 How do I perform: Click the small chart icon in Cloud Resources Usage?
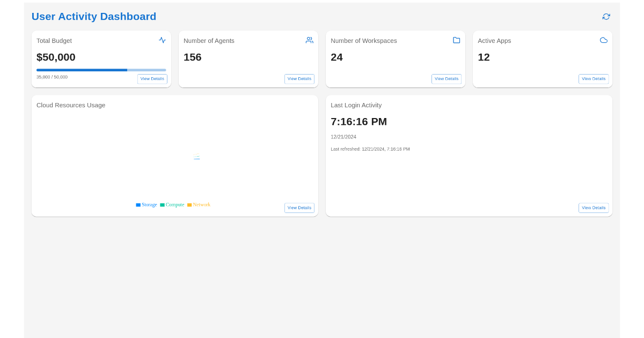(196, 157)
